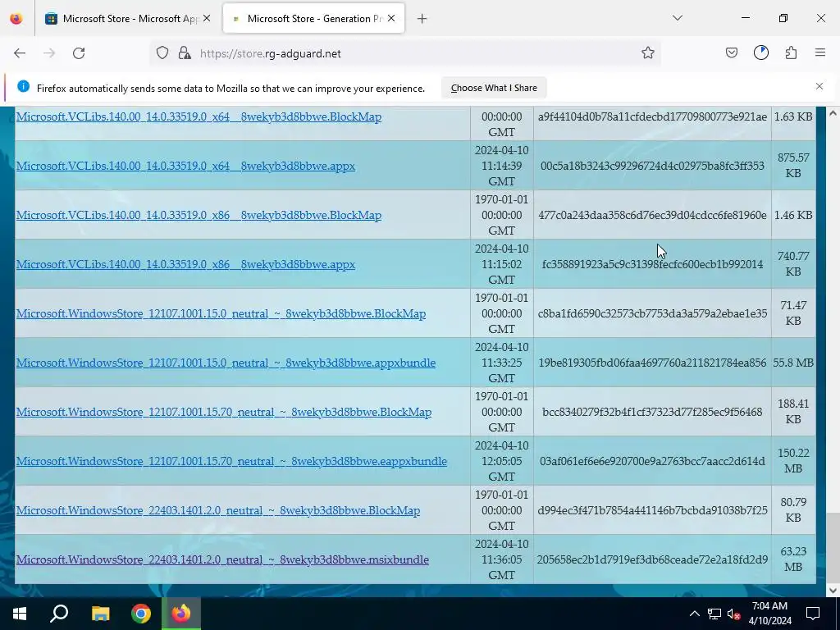Image resolution: width=840 pixels, height=630 pixels.
Task: Close the Microsoft Store - Generation tab
Action: 391,18
